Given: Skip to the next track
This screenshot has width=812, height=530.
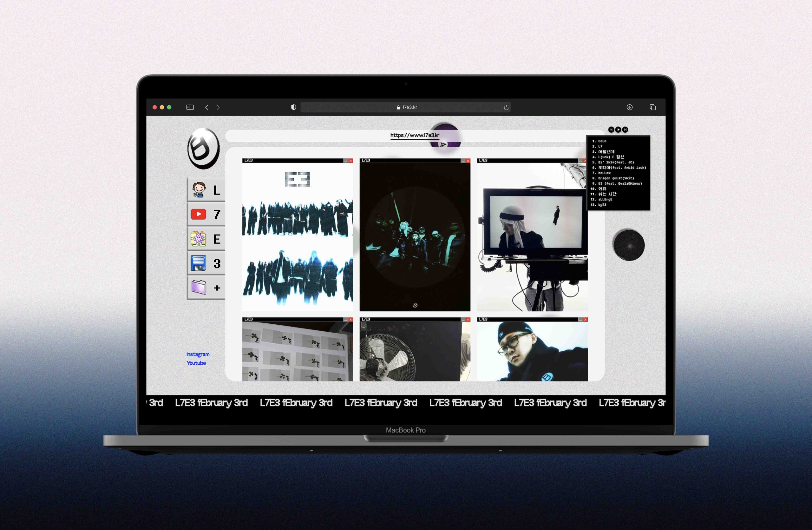Looking at the screenshot, I should 625,130.
